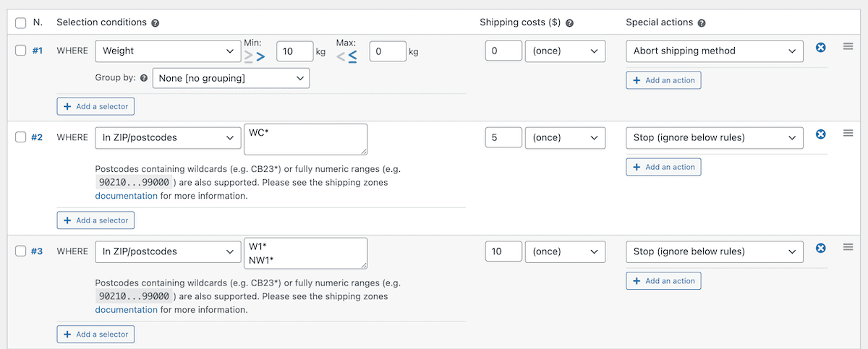Screen dimensions: 868x349
Task: Open the Group by None dropdown
Action: click(x=231, y=78)
